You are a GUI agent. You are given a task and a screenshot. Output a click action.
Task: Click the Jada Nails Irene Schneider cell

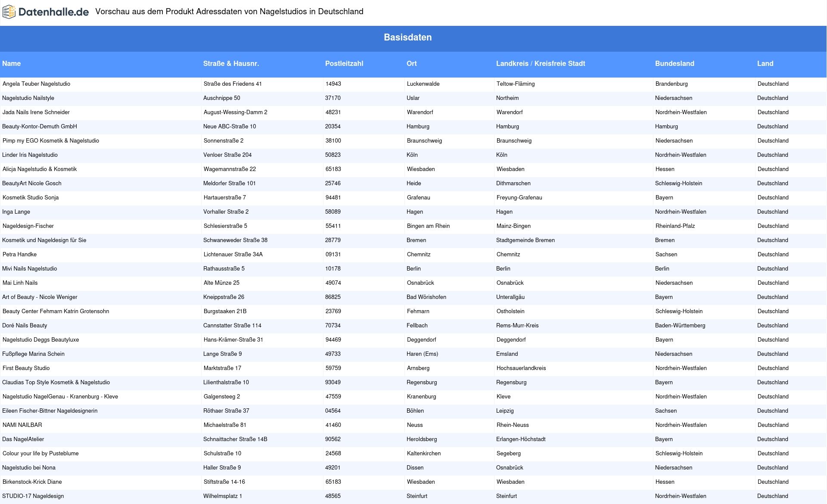(36, 112)
